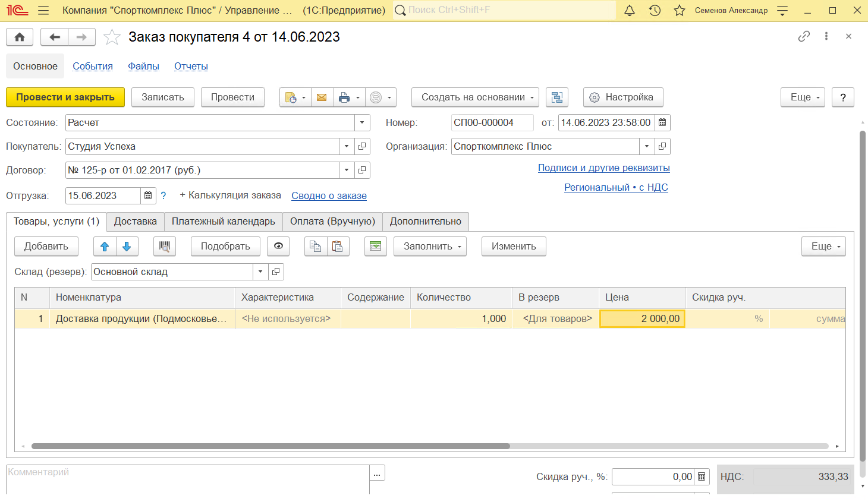The image size is (868, 502).
Task: Click the printer icon
Action: click(344, 97)
